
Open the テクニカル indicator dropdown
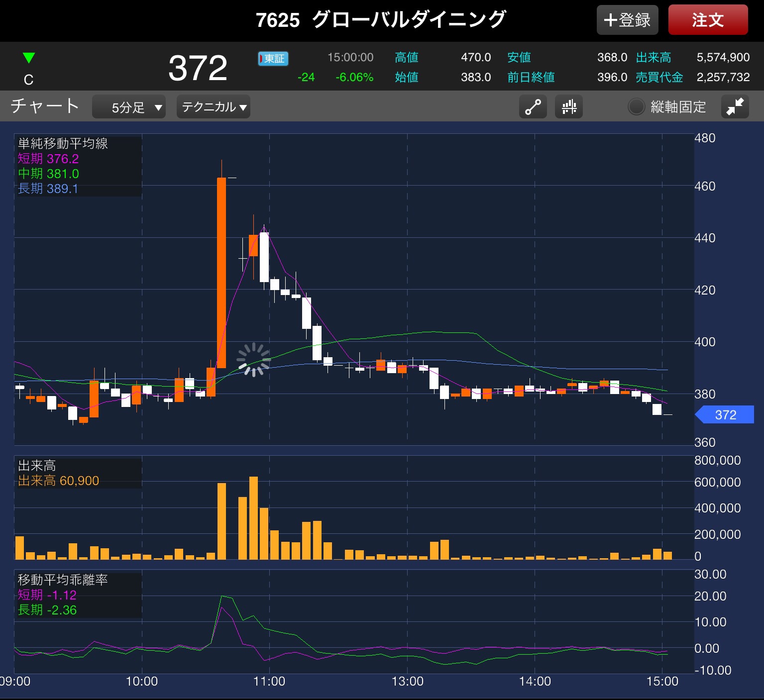point(214,107)
